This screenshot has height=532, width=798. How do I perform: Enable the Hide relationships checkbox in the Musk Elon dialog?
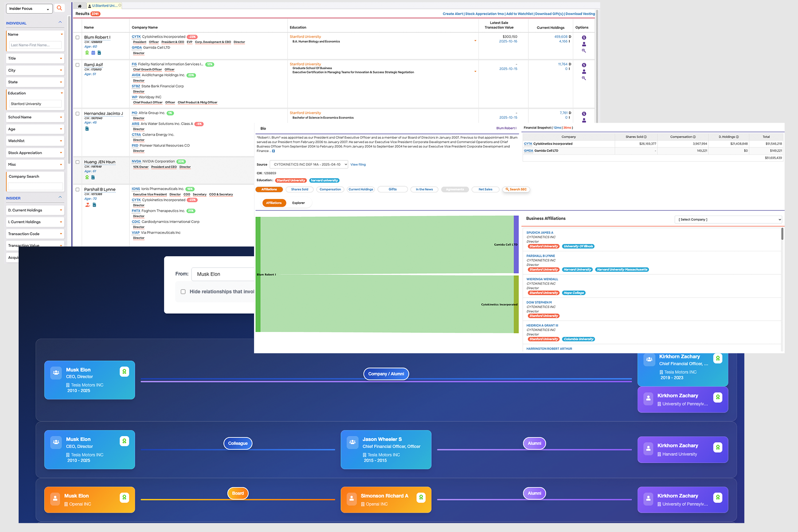point(183,292)
